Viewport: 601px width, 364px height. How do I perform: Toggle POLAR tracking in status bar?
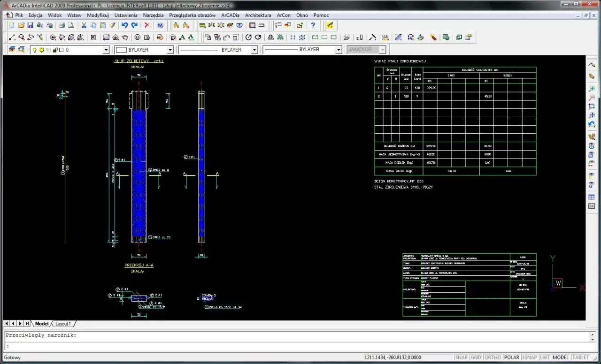click(x=511, y=357)
